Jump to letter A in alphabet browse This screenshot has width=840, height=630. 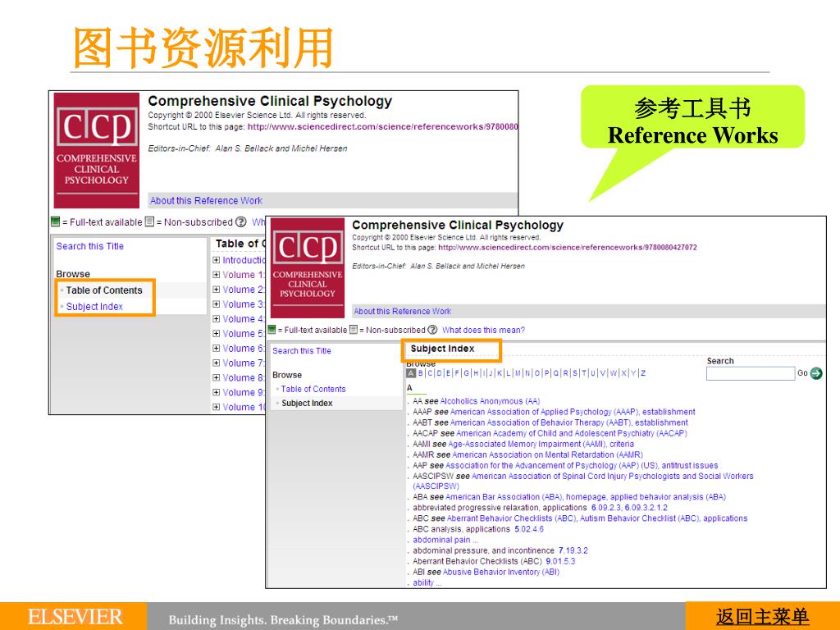(x=411, y=373)
